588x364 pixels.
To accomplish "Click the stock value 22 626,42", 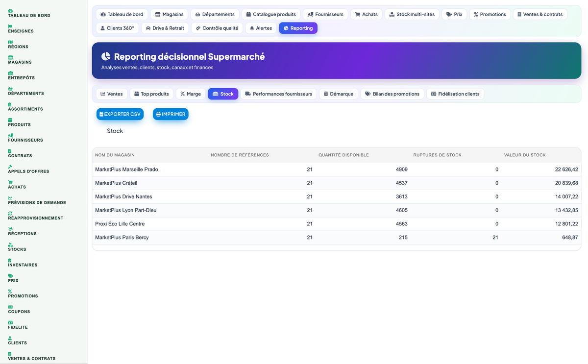I will point(566,170).
